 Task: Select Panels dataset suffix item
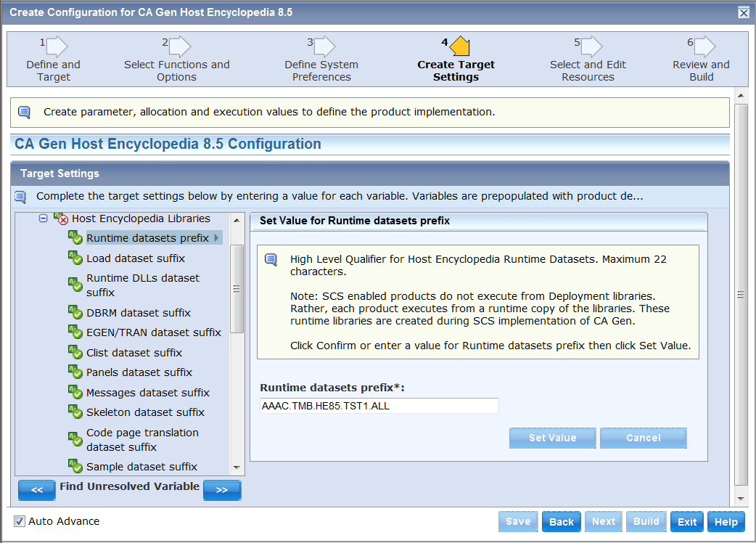click(x=139, y=373)
